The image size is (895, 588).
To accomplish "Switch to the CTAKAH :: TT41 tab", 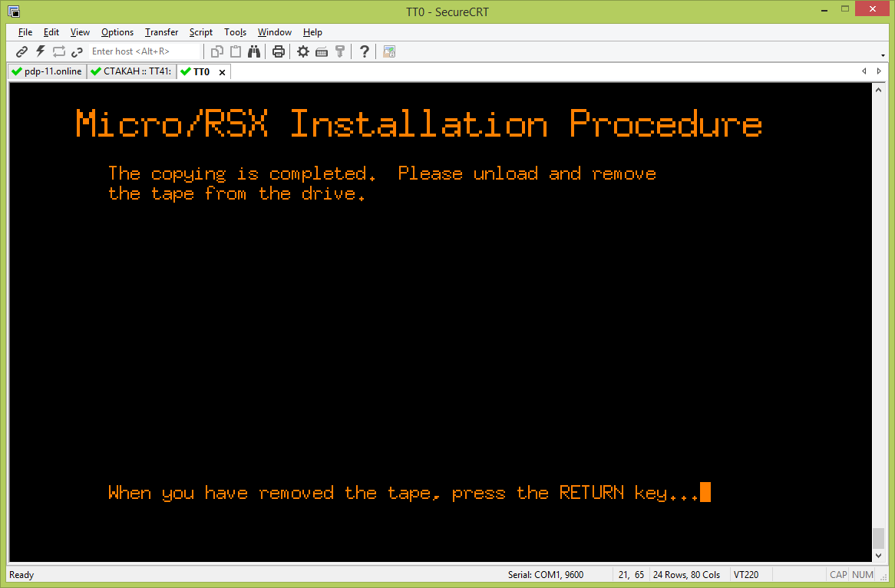I will pos(131,71).
